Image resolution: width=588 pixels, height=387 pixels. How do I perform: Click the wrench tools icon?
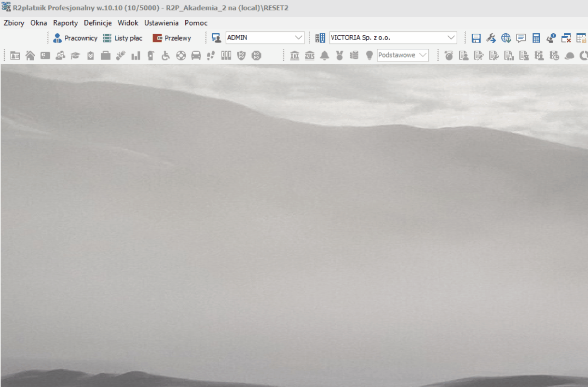[x=491, y=38]
